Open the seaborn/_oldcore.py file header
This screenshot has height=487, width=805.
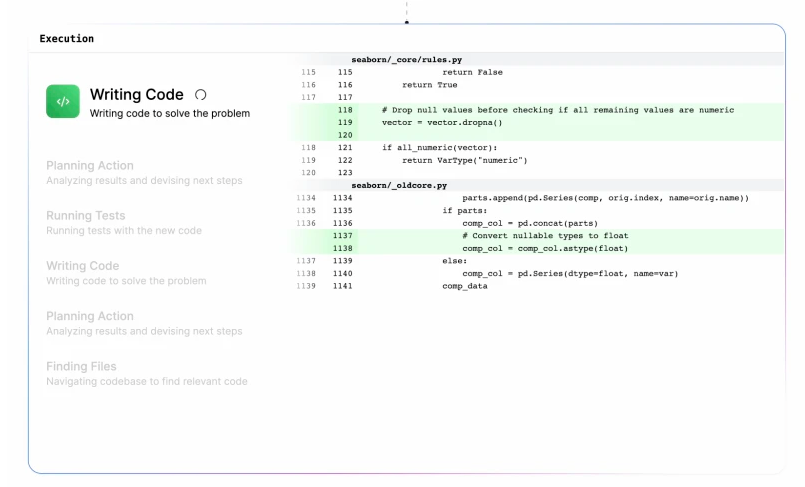pyautogui.click(x=398, y=186)
